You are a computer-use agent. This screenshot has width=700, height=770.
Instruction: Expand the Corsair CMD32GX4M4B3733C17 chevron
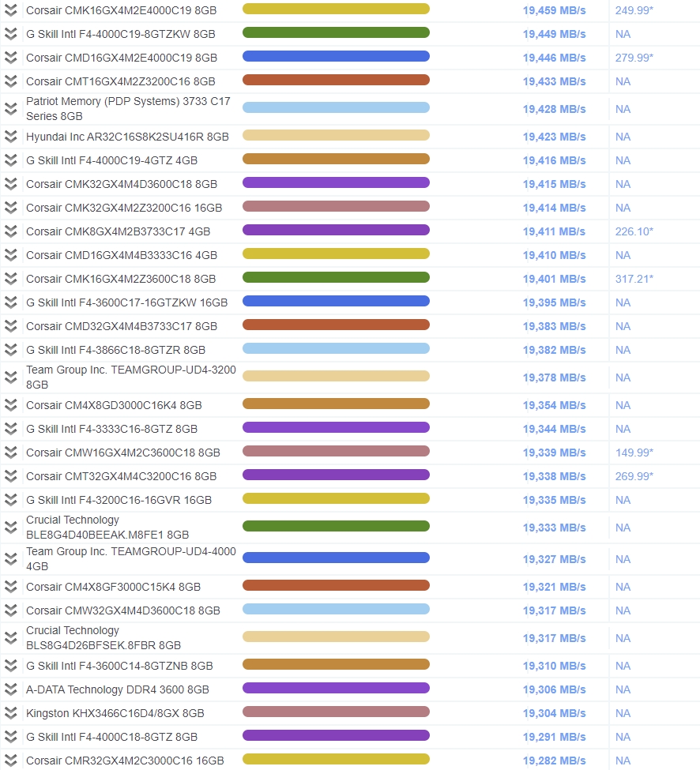tap(11, 326)
